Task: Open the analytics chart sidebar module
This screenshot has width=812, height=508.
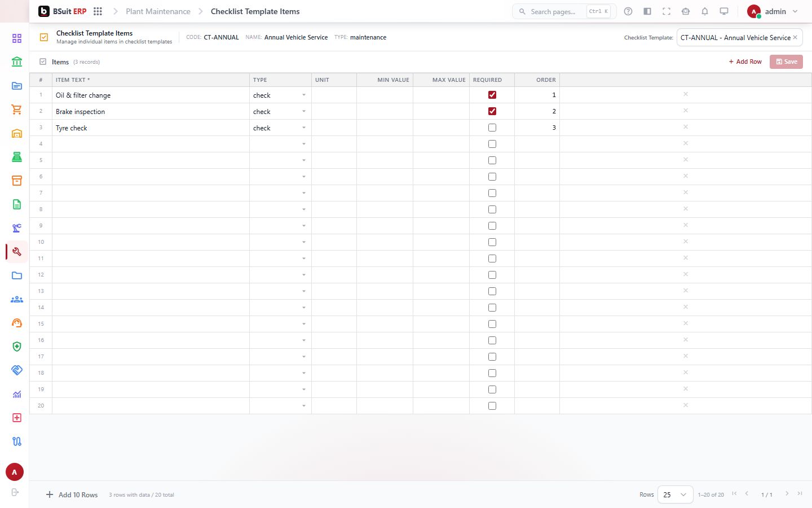Action: [x=17, y=394]
